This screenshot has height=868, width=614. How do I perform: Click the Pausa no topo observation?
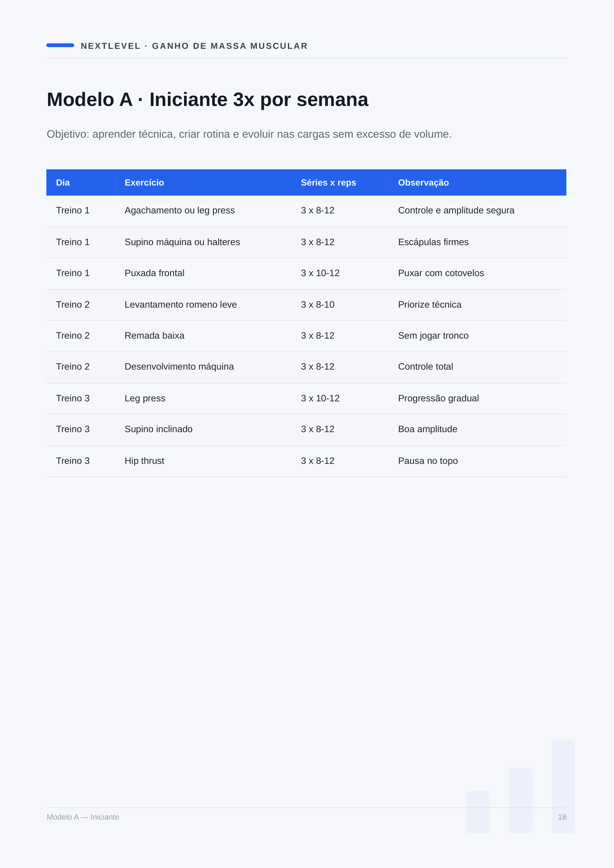click(x=428, y=461)
